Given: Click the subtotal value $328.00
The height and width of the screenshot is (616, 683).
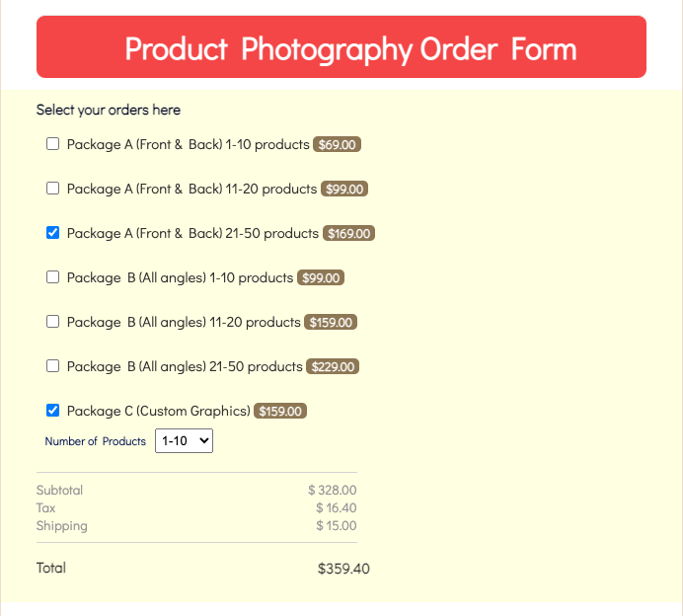Looking at the screenshot, I should click(333, 490).
